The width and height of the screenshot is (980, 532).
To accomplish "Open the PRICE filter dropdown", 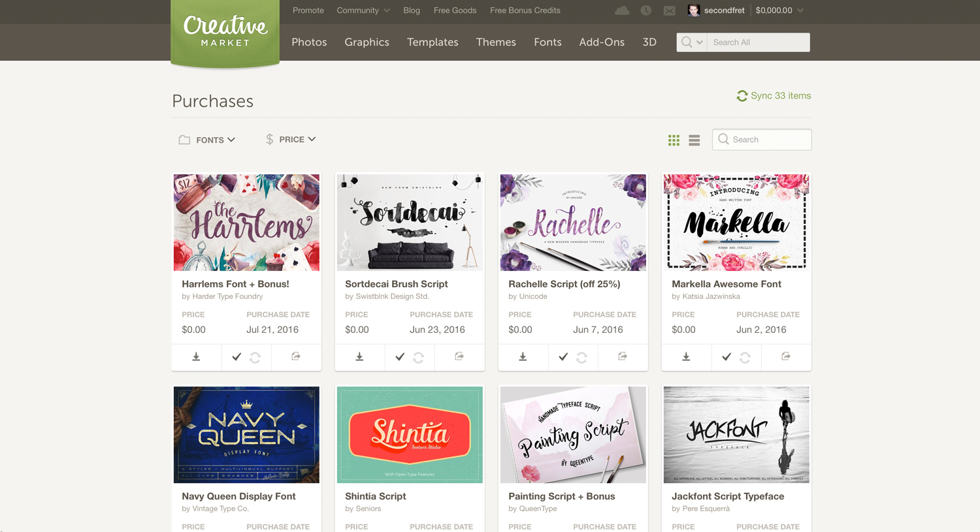I will coord(291,140).
